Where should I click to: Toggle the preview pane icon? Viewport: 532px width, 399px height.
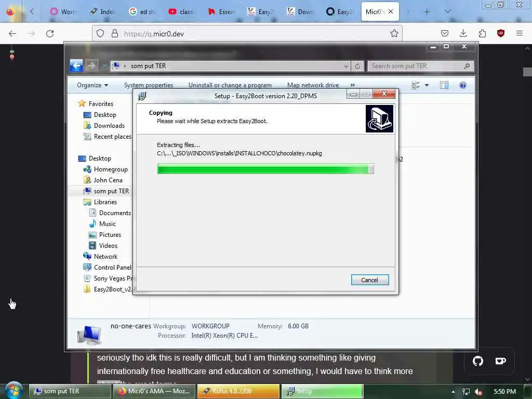(x=444, y=85)
